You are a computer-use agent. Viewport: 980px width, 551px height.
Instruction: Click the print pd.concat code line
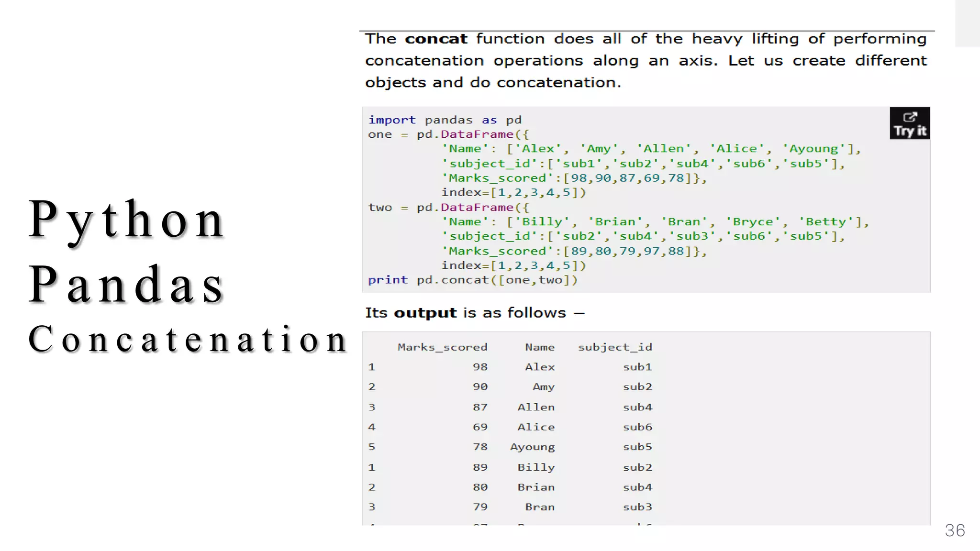[472, 280]
